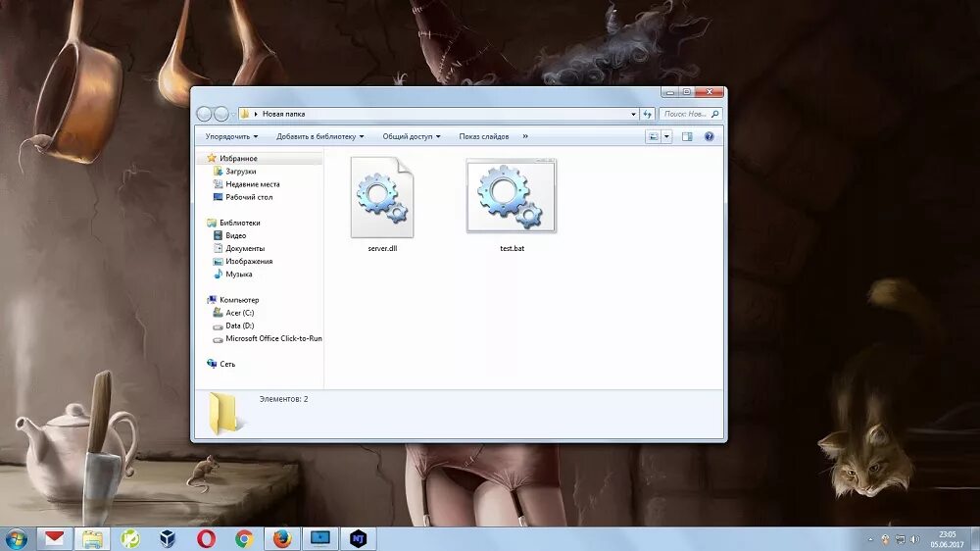Open the view options dropdown arrow

coord(666,136)
